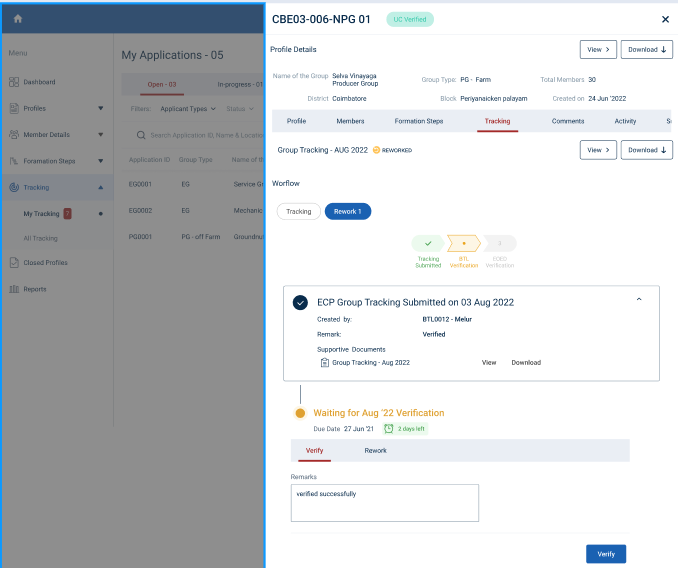Click inside the Remarks text box
Image resolution: width=678 pixels, height=568 pixels.
pos(384,503)
